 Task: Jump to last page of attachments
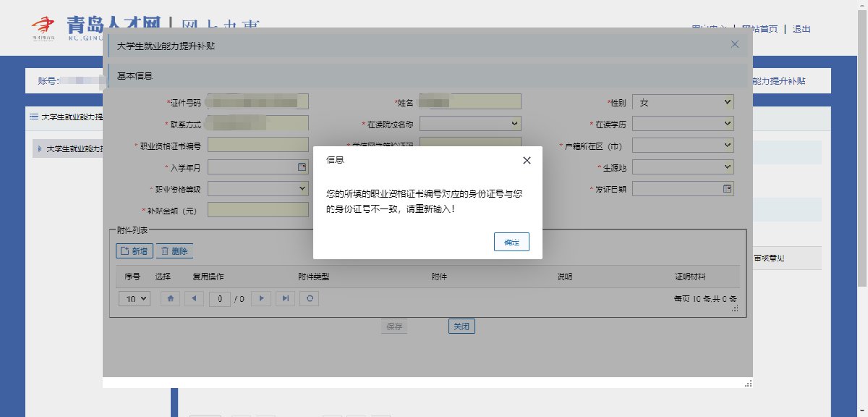click(286, 298)
